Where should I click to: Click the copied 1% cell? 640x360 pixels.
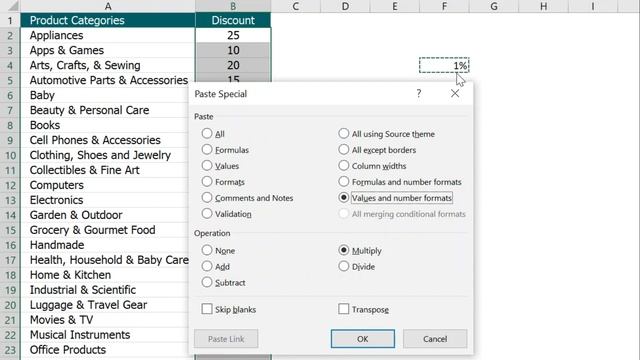point(444,65)
